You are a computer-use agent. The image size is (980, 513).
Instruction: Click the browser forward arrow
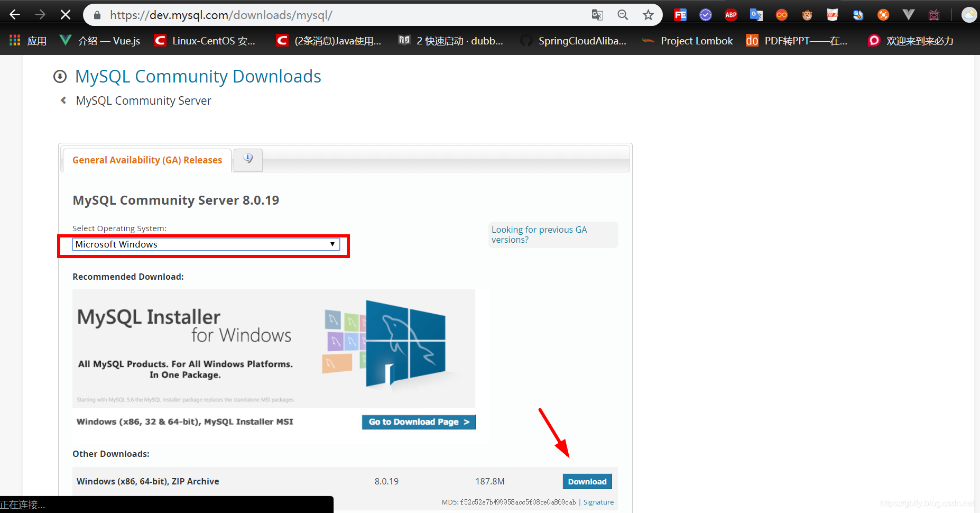pyautogui.click(x=40, y=15)
